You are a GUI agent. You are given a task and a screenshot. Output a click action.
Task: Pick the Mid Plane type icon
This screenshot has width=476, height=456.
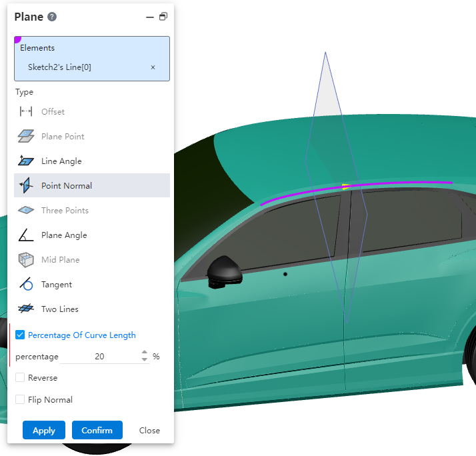[26, 260]
